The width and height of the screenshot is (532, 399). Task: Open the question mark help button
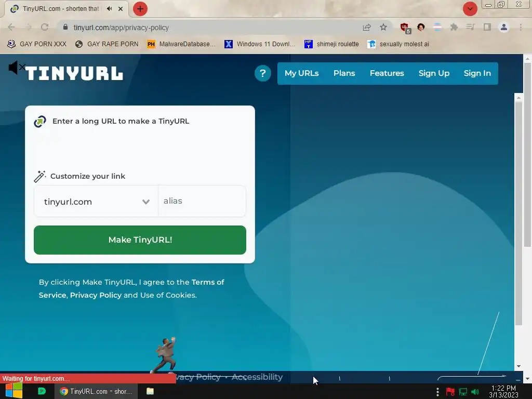coord(262,73)
